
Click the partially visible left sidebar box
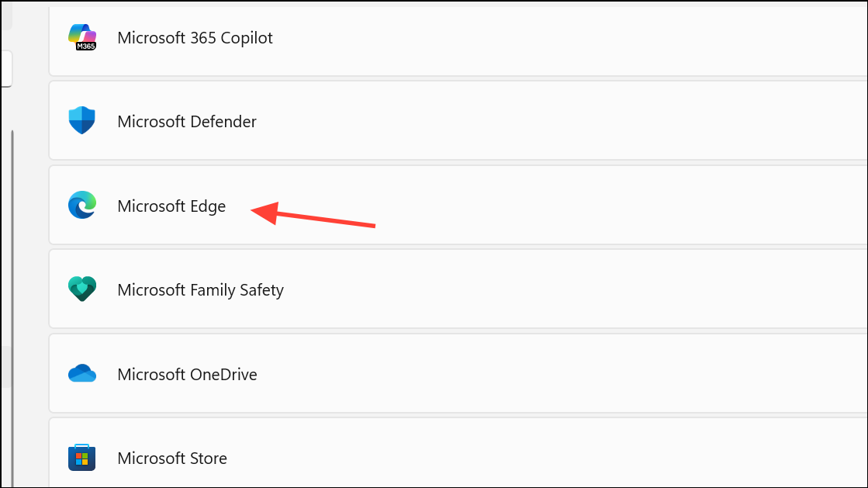click(6, 69)
